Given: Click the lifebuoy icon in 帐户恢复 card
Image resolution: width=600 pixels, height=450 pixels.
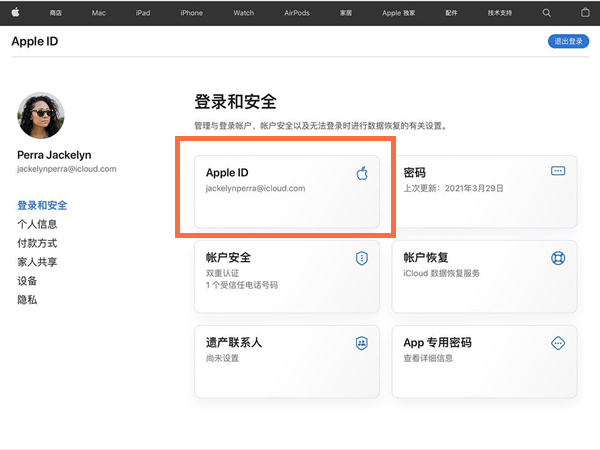Looking at the screenshot, I should point(558,258).
